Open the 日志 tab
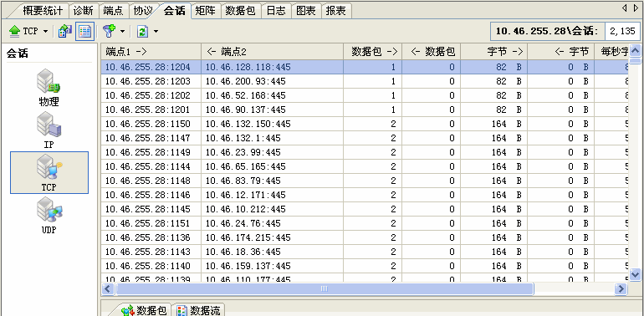This screenshot has width=644, height=316. point(276,11)
